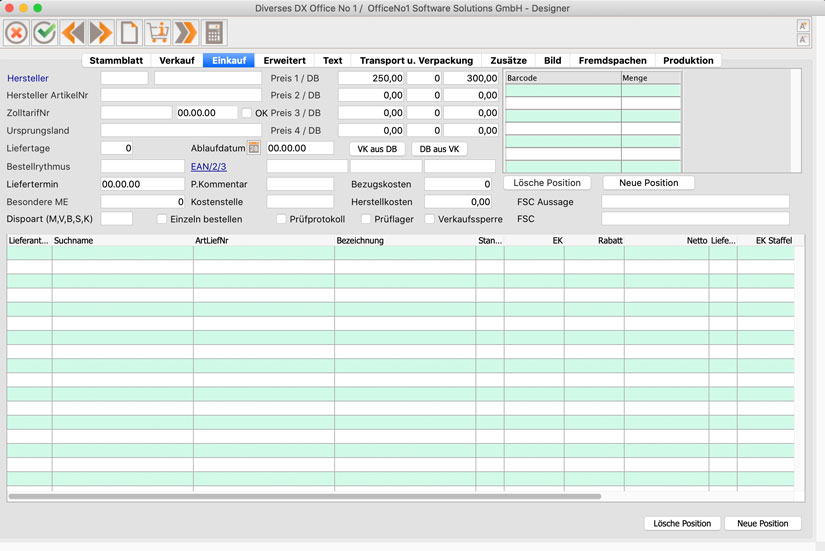Go to next record with double right arrows

101,33
